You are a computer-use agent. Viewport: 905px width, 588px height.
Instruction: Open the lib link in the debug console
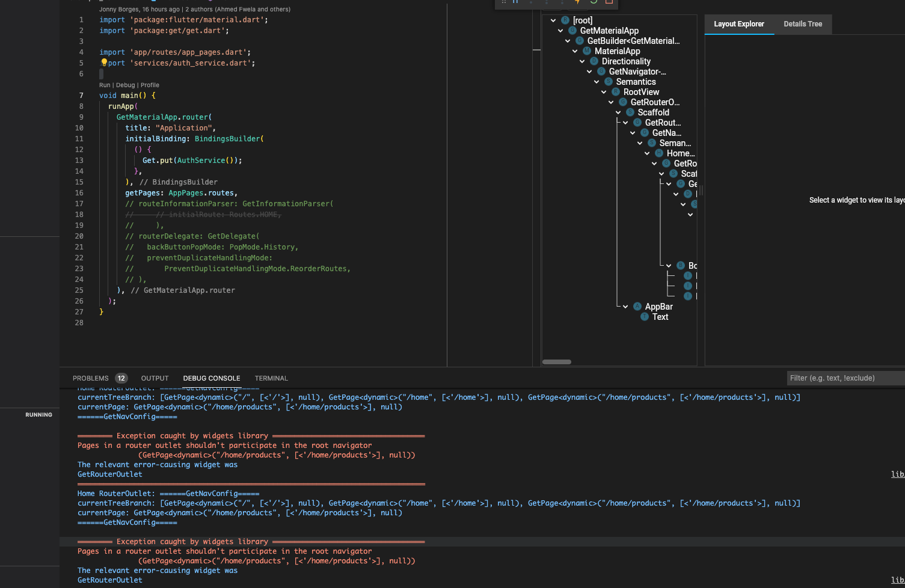[898, 474]
